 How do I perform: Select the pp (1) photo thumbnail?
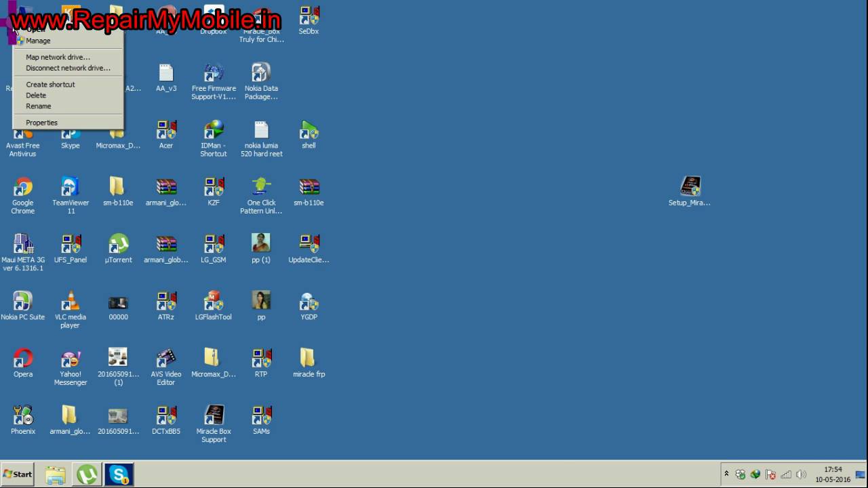pos(261,249)
